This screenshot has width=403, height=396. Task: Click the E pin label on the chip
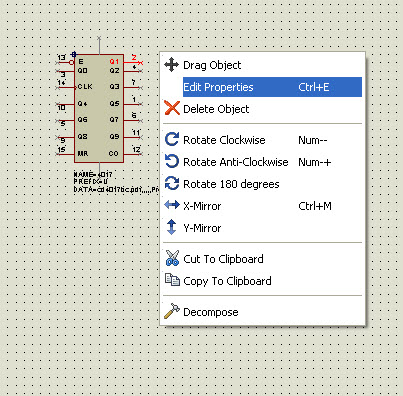pos(81,62)
